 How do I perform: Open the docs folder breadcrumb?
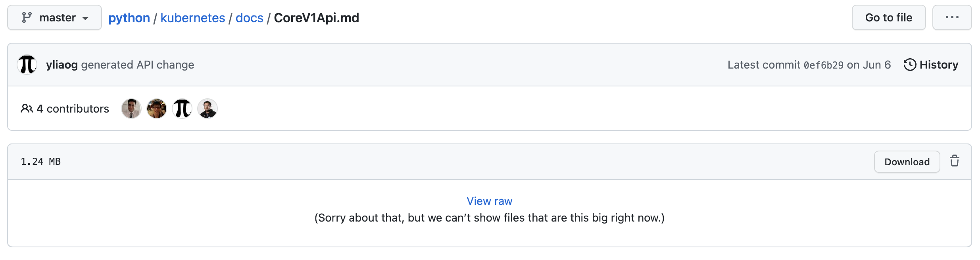coord(249,17)
